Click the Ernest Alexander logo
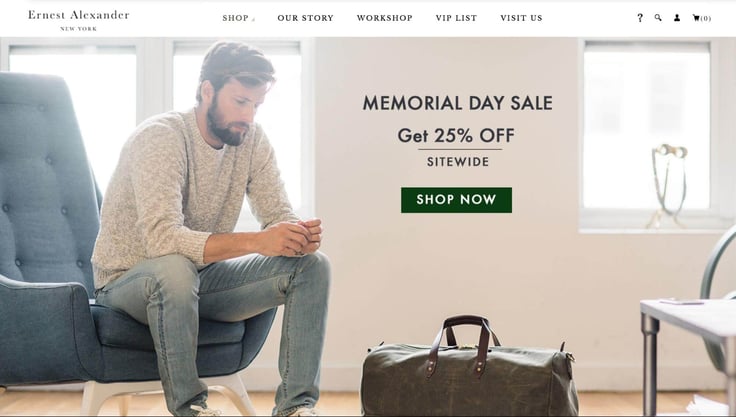This screenshot has width=736, height=417. 78,15
